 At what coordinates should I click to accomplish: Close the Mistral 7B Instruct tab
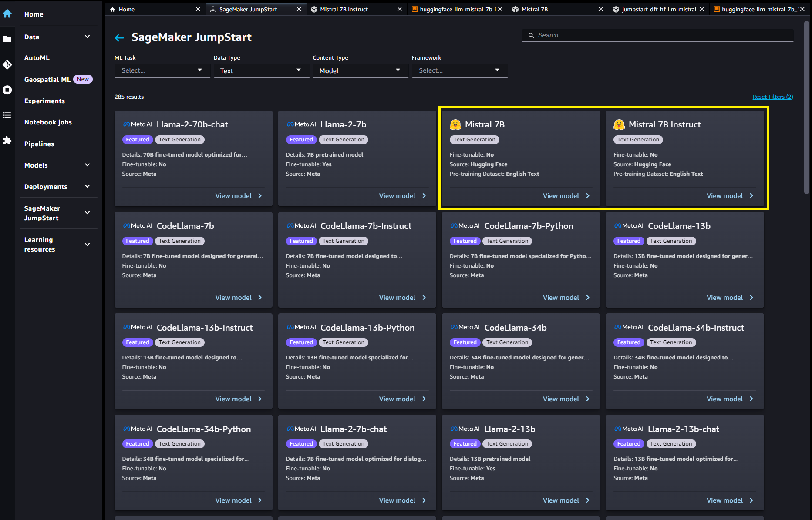[x=399, y=9]
